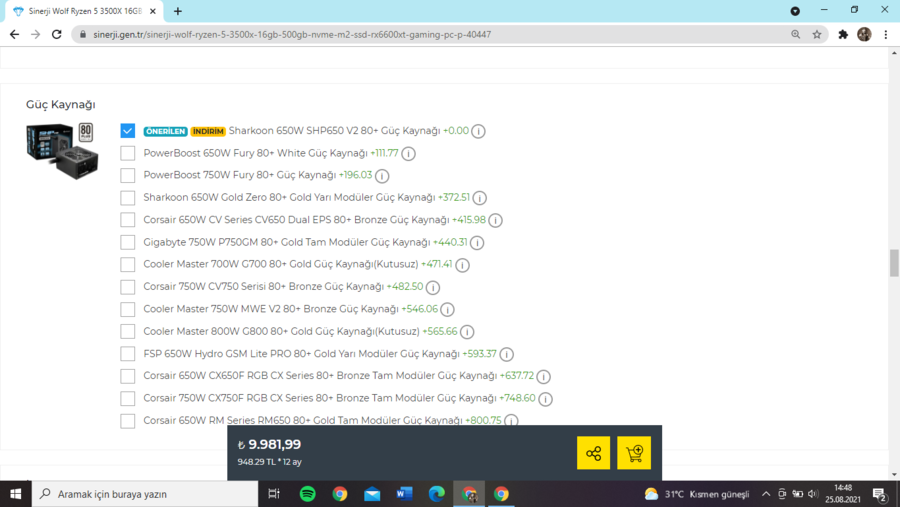Show info for Corsair 650W CX650F RGB
This screenshot has width=900, height=507.
point(544,377)
